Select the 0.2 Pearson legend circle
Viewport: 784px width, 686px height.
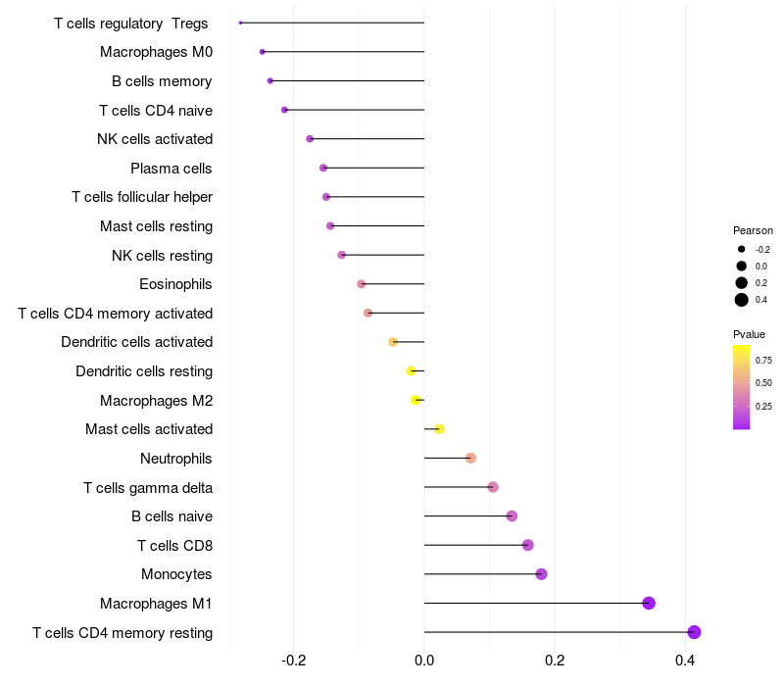click(742, 282)
